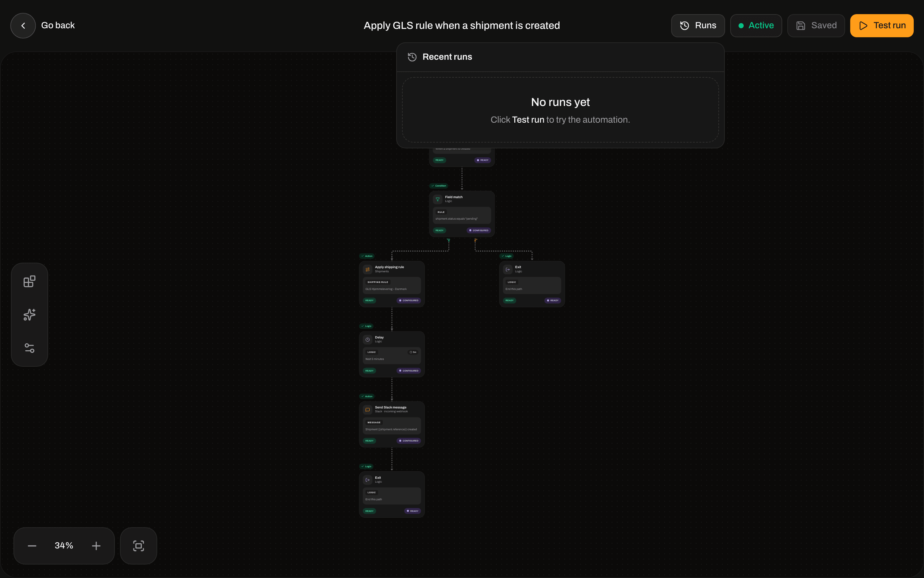924x578 pixels.
Task: Zoom out with the minus button
Action: (x=32, y=546)
